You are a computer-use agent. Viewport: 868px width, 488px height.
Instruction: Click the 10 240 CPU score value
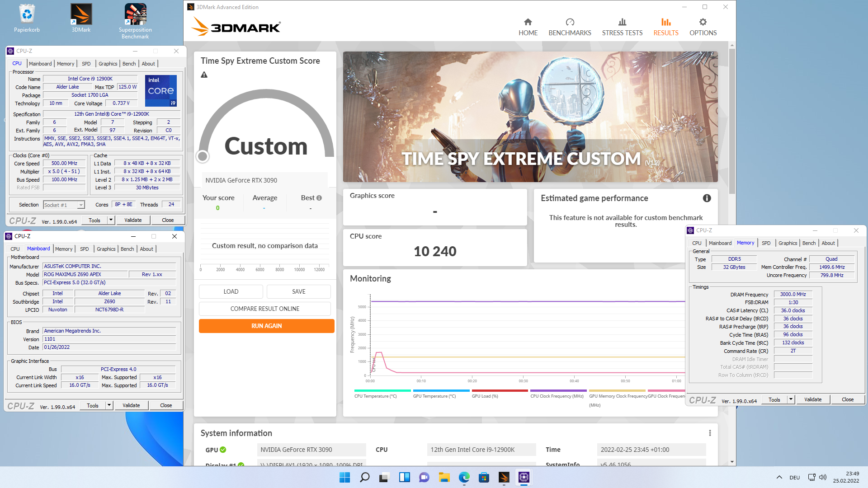point(435,251)
